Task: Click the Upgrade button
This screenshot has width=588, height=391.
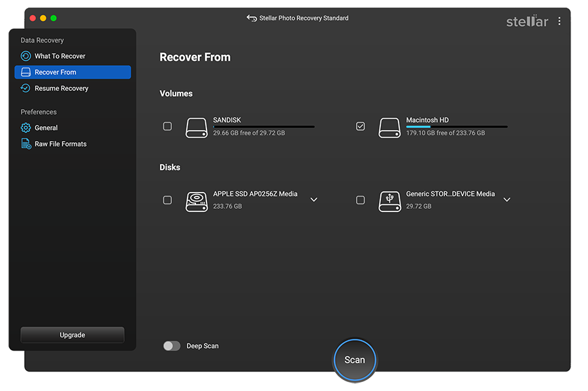Action: [73, 335]
